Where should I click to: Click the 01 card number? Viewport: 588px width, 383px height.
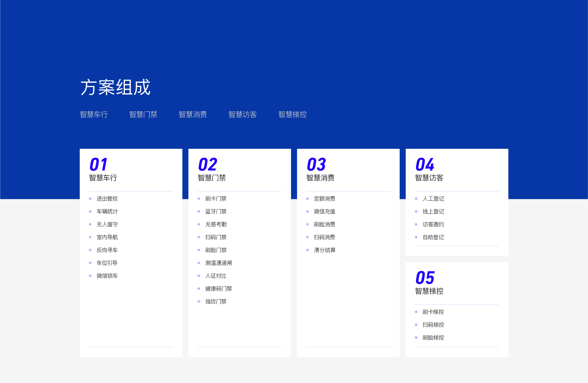click(x=99, y=164)
